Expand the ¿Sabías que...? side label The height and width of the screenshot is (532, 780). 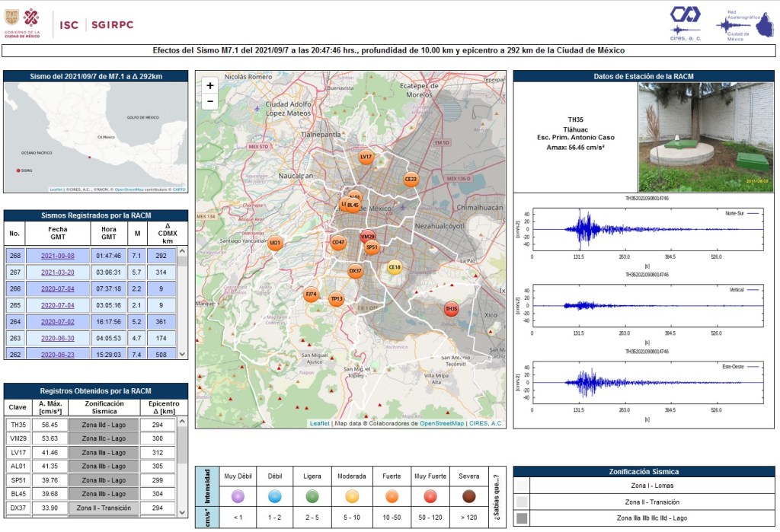(x=496, y=496)
